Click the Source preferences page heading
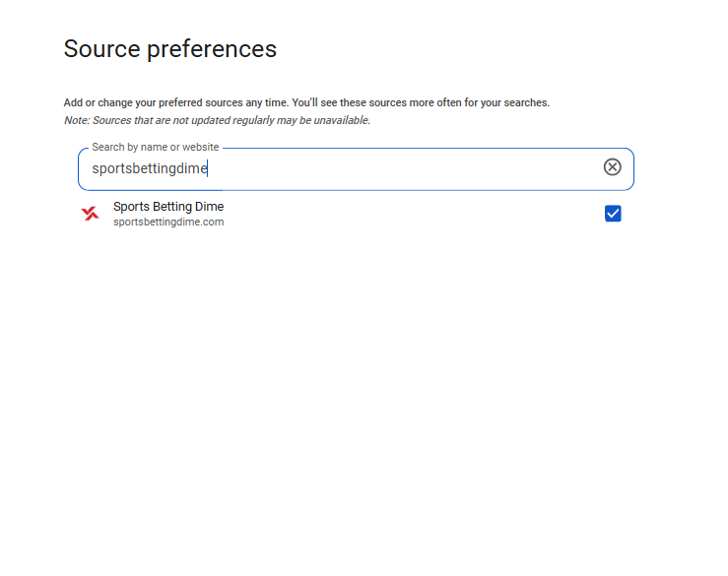728x576 pixels. coord(169,48)
